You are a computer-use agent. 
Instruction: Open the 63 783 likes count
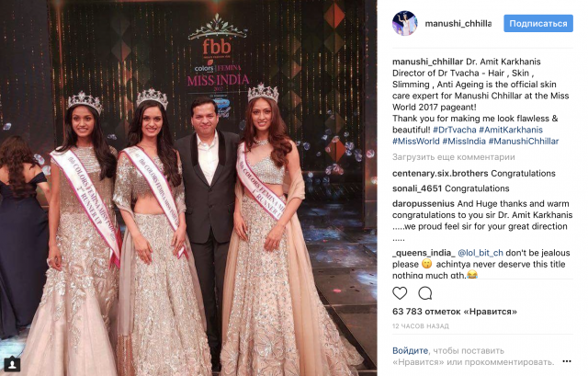click(455, 312)
